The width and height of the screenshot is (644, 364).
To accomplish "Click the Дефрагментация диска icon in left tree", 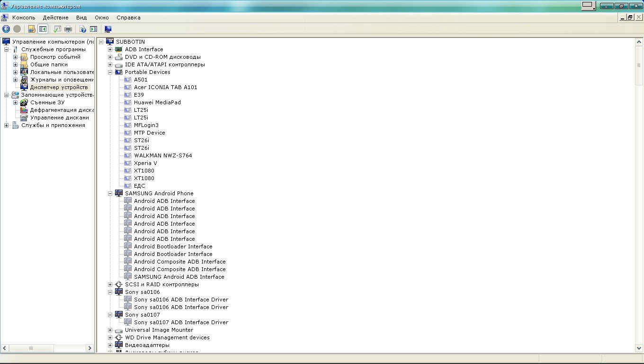I will point(24,110).
